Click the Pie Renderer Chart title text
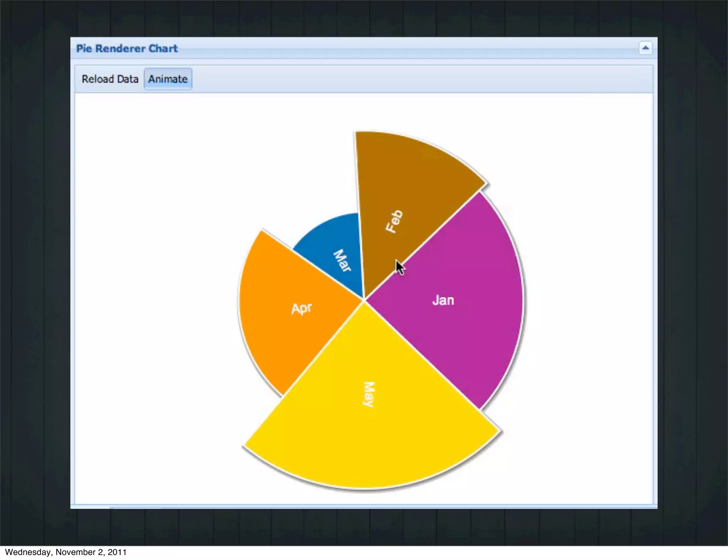The width and height of the screenshot is (728, 560). 127,48
